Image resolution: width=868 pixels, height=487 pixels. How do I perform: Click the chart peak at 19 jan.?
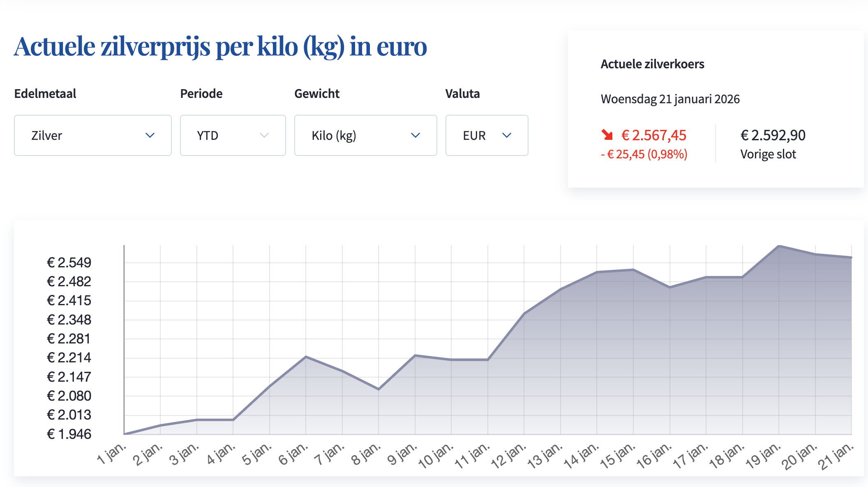tap(779, 246)
